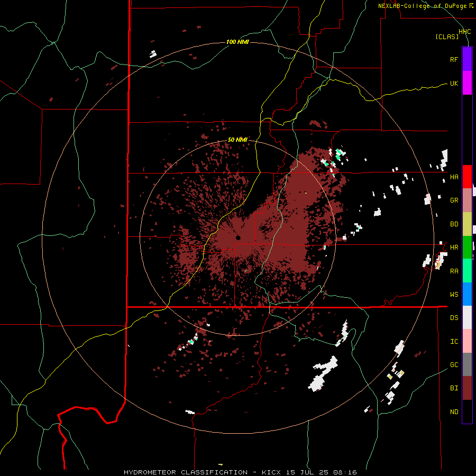Click the 'WS' legend label
Viewport: 476px width, 476px height.
pyautogui.click(x=454, y=295)
